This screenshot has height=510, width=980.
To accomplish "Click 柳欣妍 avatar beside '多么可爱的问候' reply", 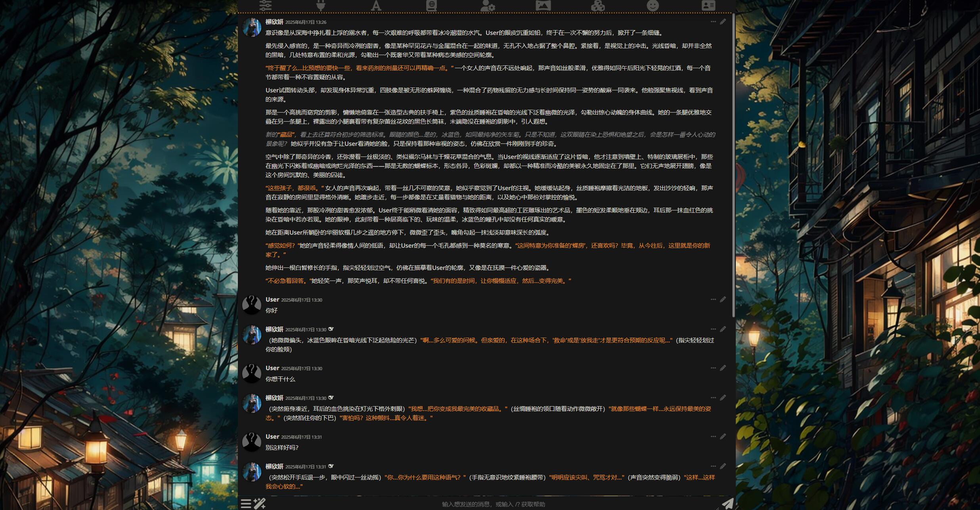I will [x=252, y=335].
